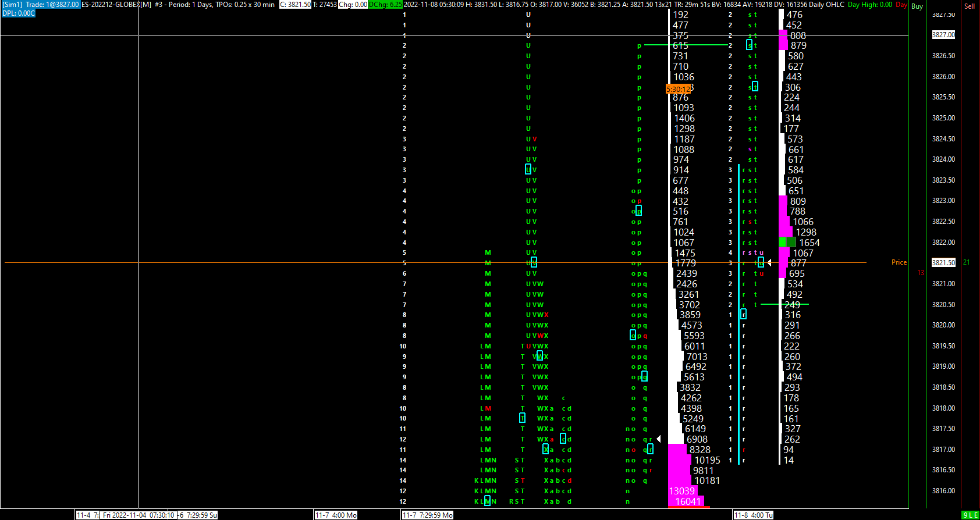Click the orange 5:30:12 countdown marker
The height and width of the screenshot is (520, 980).
pyautogui.click(x=678, y=89)
